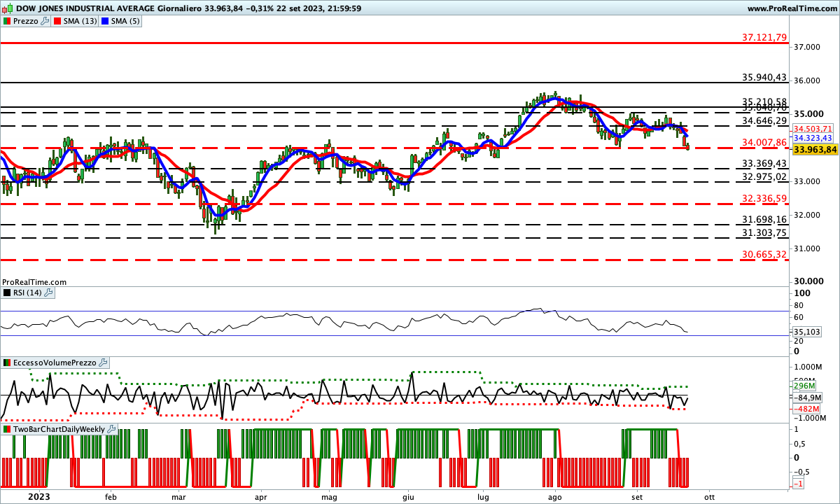Click the 35,103 RSI value tag
Viewport: 840px width, 504px height.
click(806, 332)
